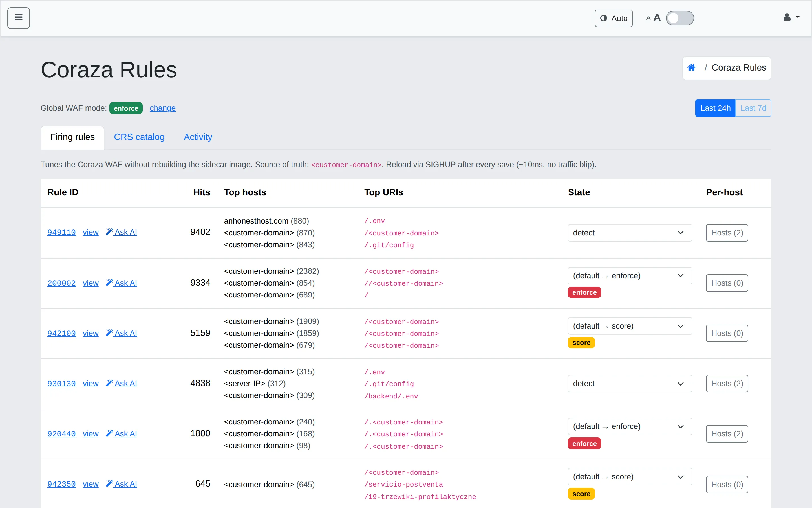This screenshot has width=812, height=508.
Task: Click the Top URIs column header
Action: (383, 192)
